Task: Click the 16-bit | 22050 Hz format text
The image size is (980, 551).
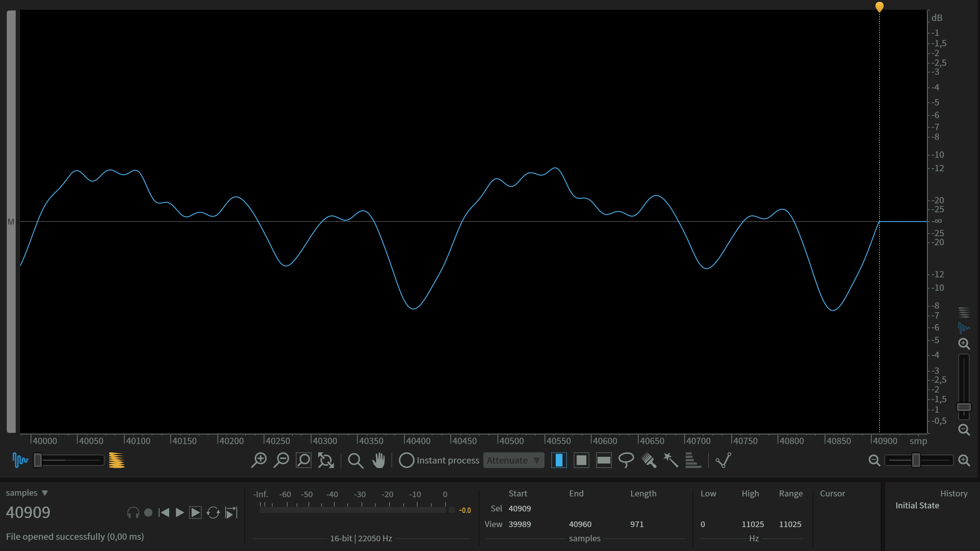Action: 361,538
